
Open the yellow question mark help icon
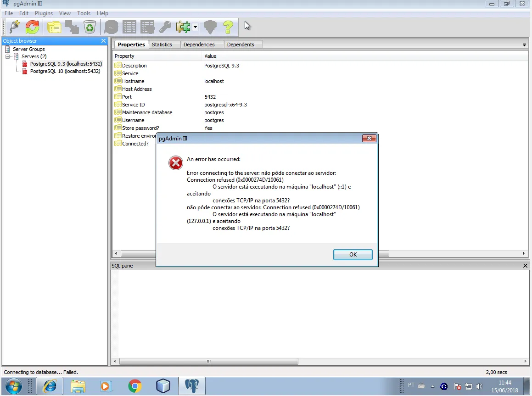pos(228,27)
